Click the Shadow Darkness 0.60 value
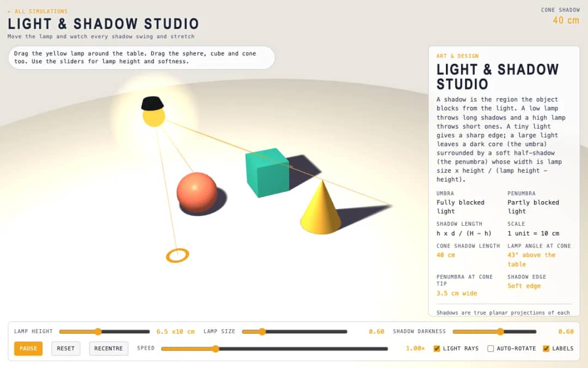Screen dimensions: 588x368 (x=566, y=331)
